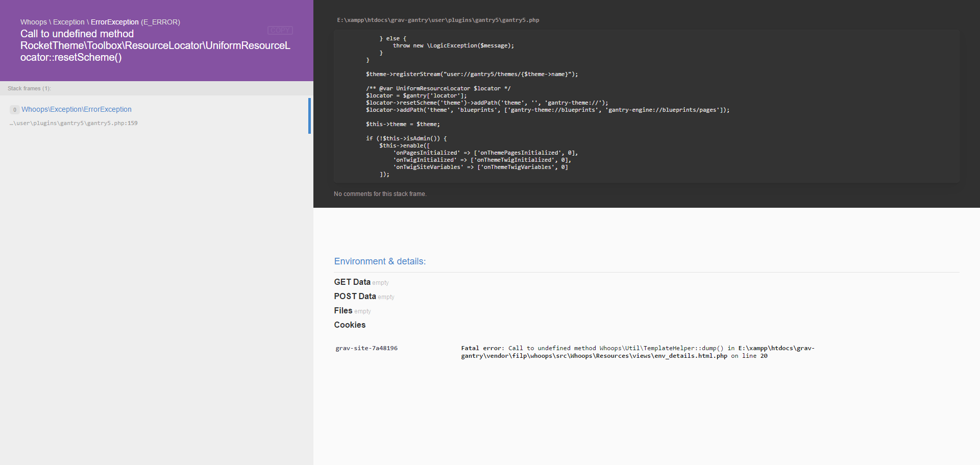Click the '} else {' code line
980x465 pixels.
(393, 39)
